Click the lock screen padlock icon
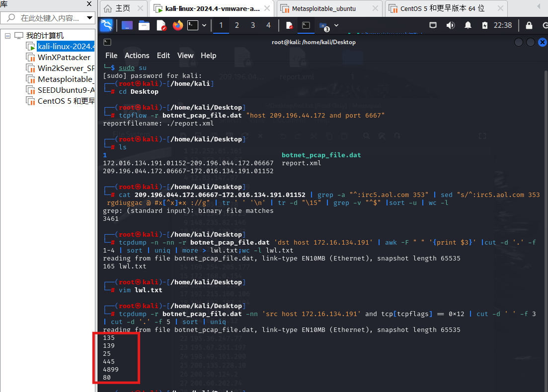This screenshot has width=548, height=392. pyautogui.click(x=529, y=25)
